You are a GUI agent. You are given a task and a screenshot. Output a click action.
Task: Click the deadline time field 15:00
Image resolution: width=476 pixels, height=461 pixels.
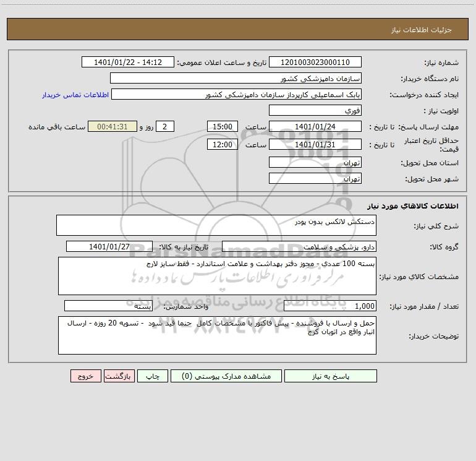[222, 127]
